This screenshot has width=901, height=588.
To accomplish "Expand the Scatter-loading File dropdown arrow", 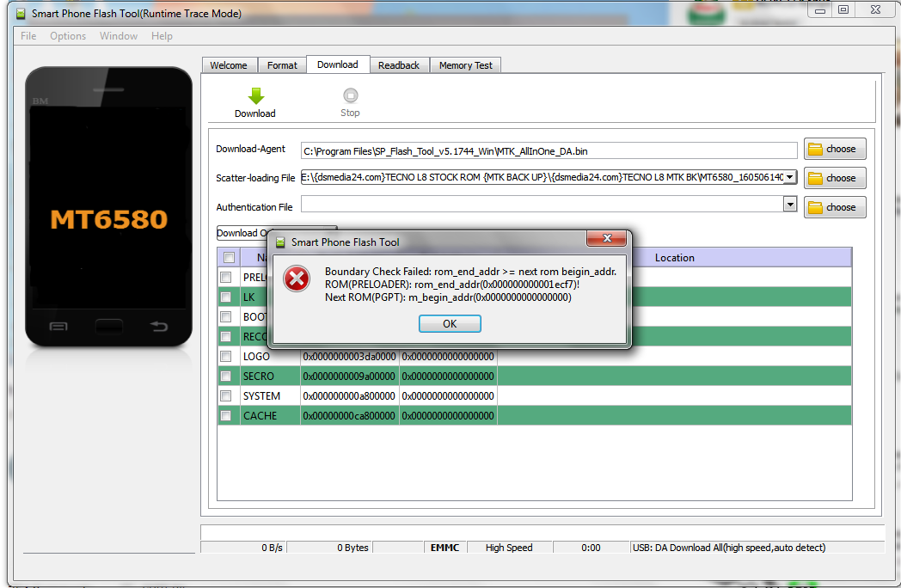I will coord(790,177).
